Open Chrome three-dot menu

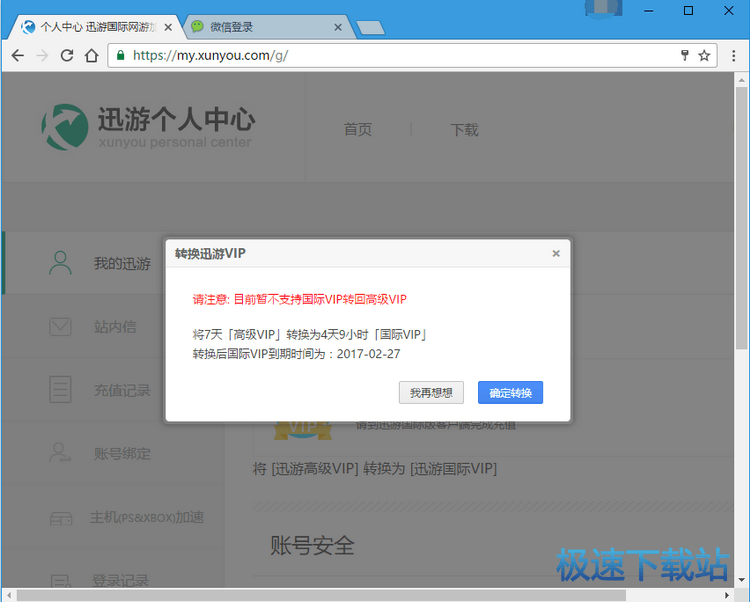click(733, 55)
